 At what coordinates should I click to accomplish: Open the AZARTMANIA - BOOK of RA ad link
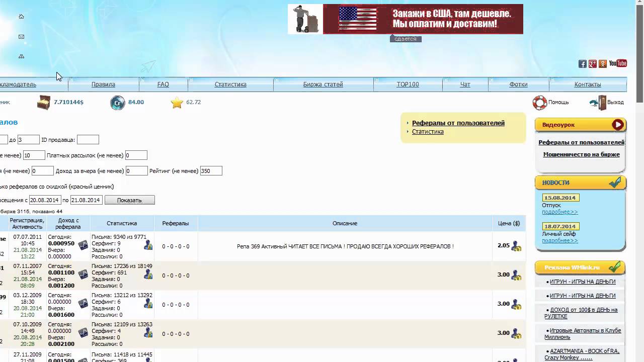582,354
